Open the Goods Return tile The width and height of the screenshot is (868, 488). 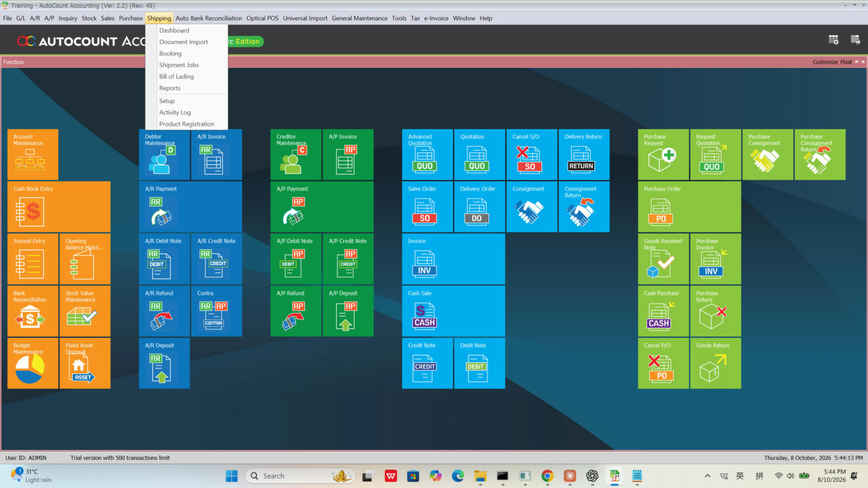[x=715, y=363]
